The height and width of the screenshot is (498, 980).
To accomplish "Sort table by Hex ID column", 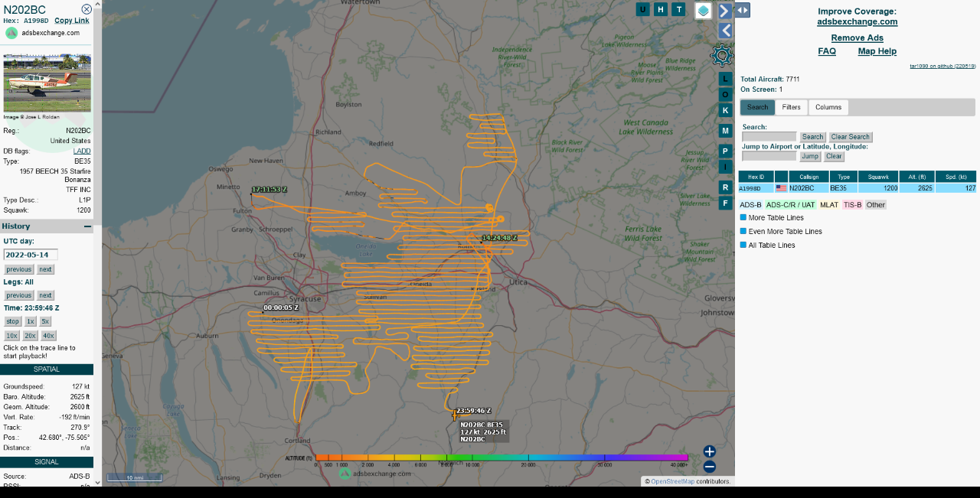I will pos(756,177).
